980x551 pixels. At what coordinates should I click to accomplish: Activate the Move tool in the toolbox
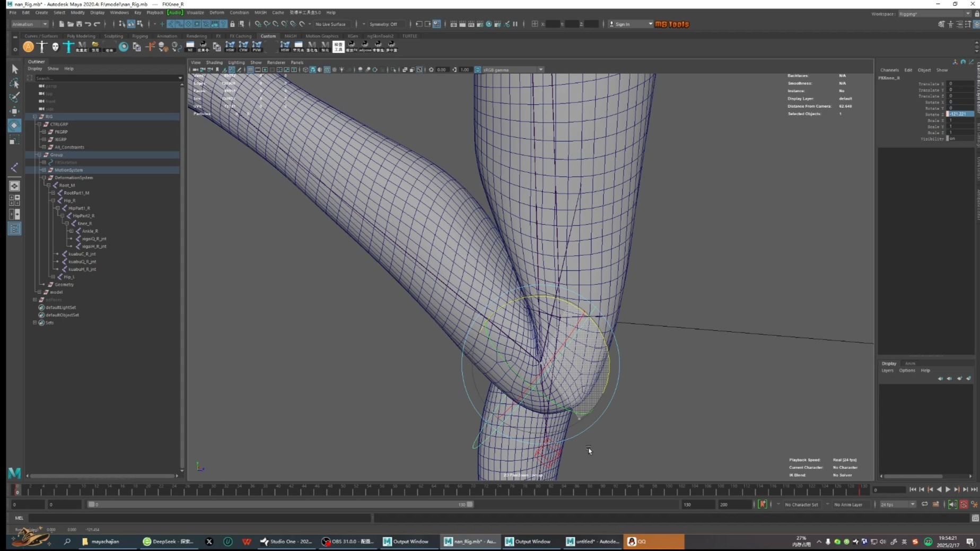pos(14,111)
